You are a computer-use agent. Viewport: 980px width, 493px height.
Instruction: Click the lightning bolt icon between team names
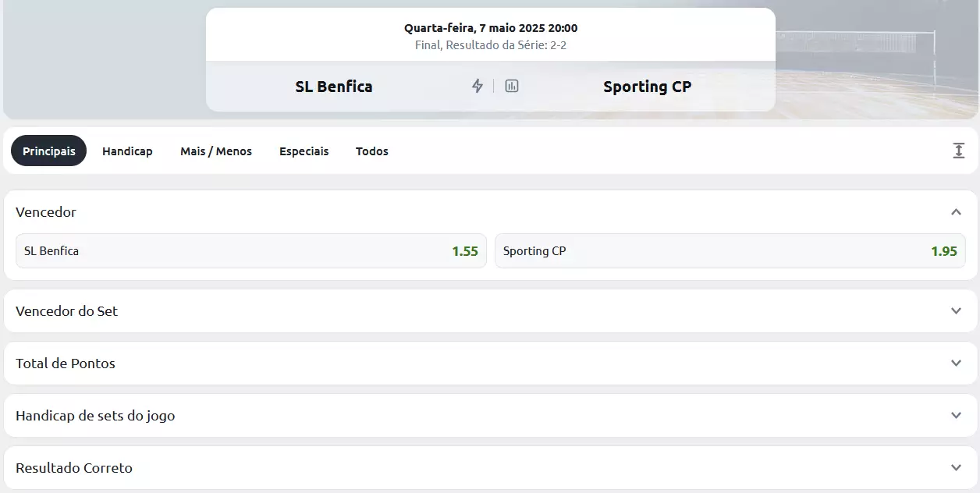click(x=478, y=86)
